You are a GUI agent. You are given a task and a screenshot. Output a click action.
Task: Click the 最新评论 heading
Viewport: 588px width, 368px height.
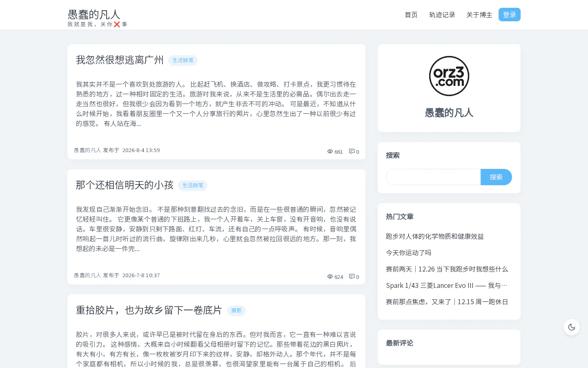click(x=400, y=343)
